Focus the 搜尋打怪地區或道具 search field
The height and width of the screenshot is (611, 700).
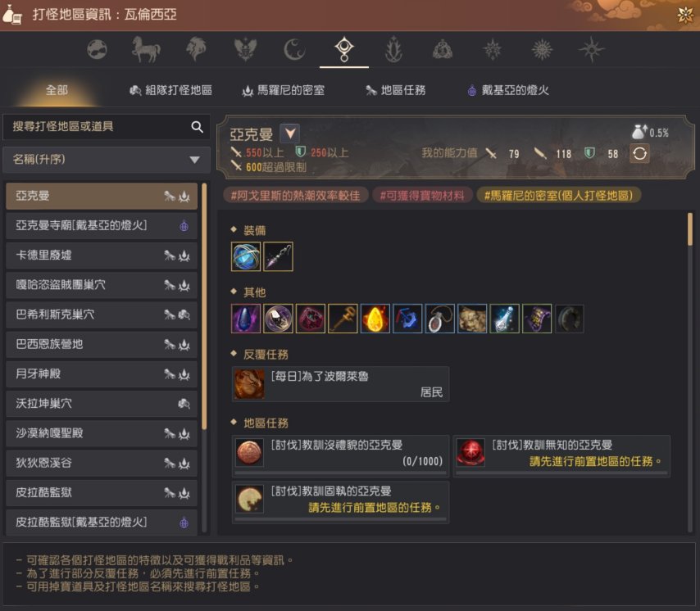click(x=98, y=127)
